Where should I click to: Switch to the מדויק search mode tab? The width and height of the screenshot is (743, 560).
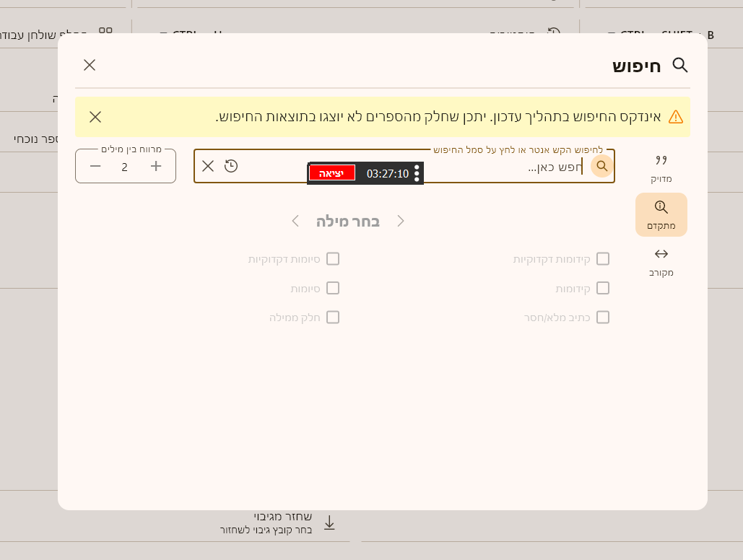coord(661,167)
